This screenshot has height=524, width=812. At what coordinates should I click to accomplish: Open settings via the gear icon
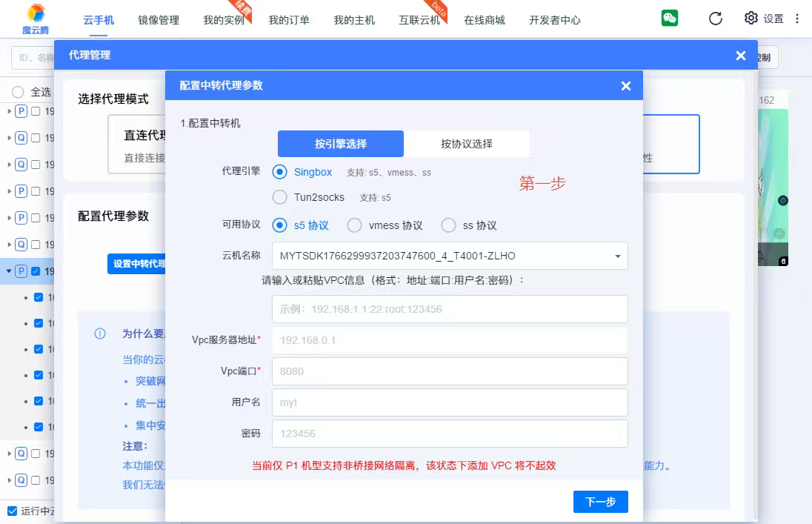click(751, 19)
